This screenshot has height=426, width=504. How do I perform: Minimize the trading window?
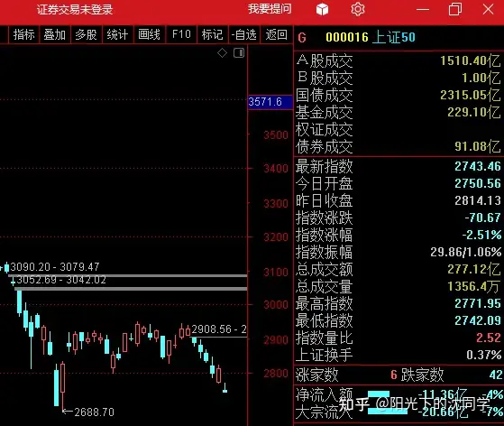pos(423,9)
